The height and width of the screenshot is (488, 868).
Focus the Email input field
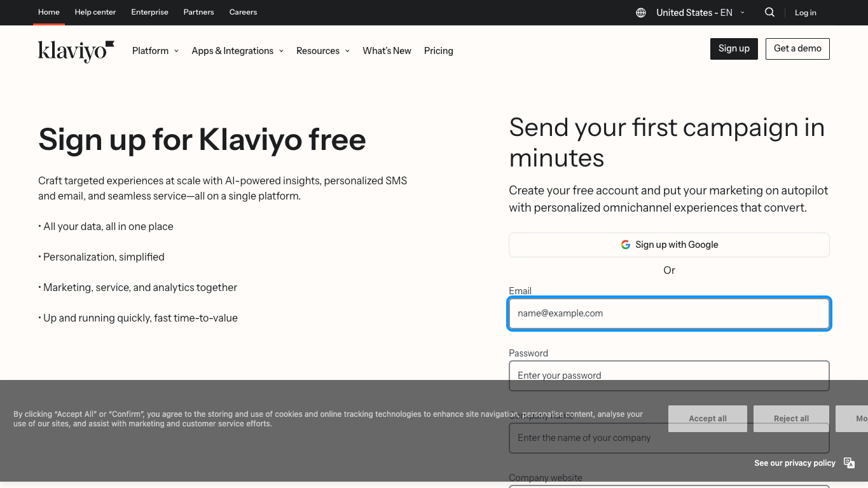click(x=669, y=313)
